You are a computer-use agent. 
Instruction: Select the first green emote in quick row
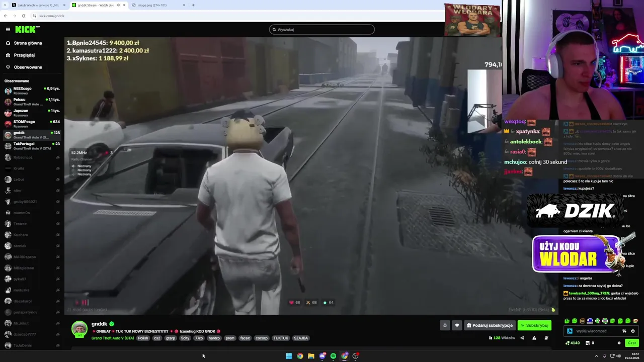click(x=567, y=321)
